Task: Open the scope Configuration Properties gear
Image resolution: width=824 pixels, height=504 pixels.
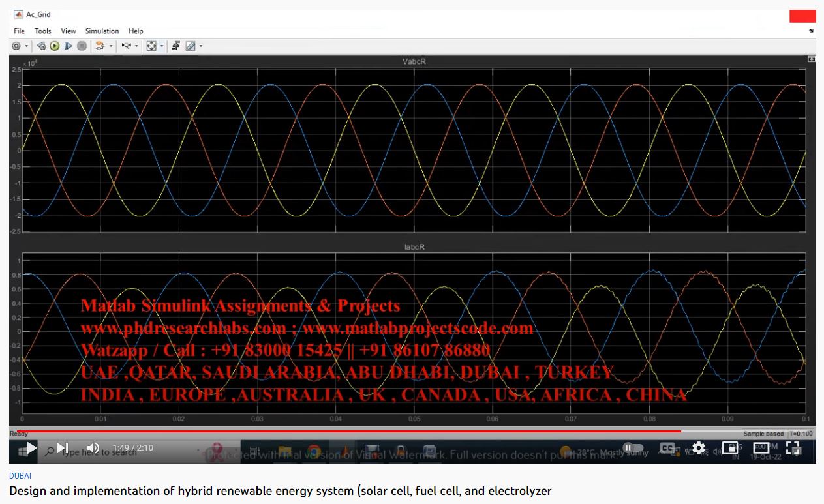Action: pos(16,46)
